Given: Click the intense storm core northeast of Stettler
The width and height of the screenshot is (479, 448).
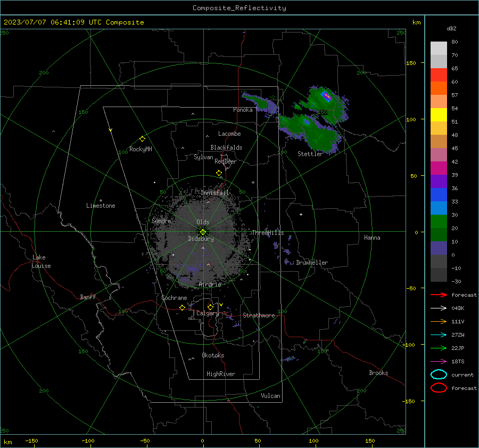Looking at the screenshot, I should pyautogui.click(x=326, y=96).
